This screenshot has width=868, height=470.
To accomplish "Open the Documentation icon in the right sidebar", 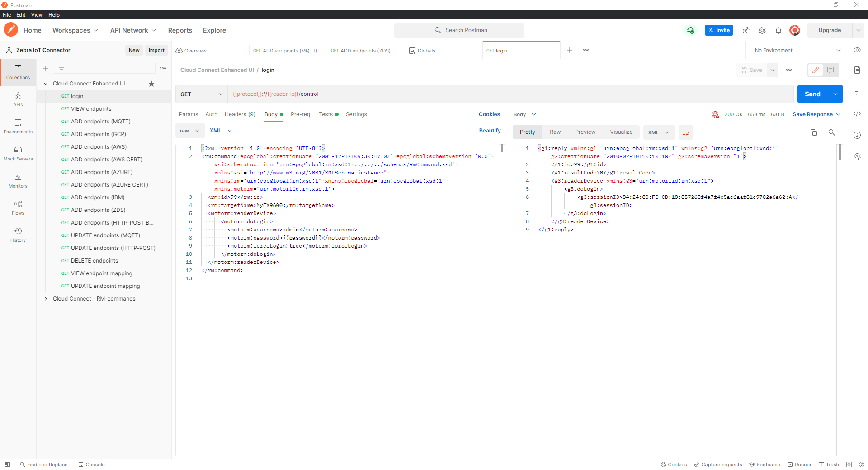I will coord(857,70).
